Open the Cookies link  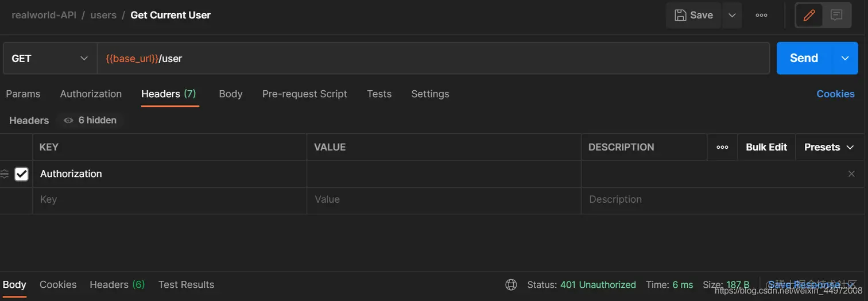pyautogui.click(x=835, y=94)
